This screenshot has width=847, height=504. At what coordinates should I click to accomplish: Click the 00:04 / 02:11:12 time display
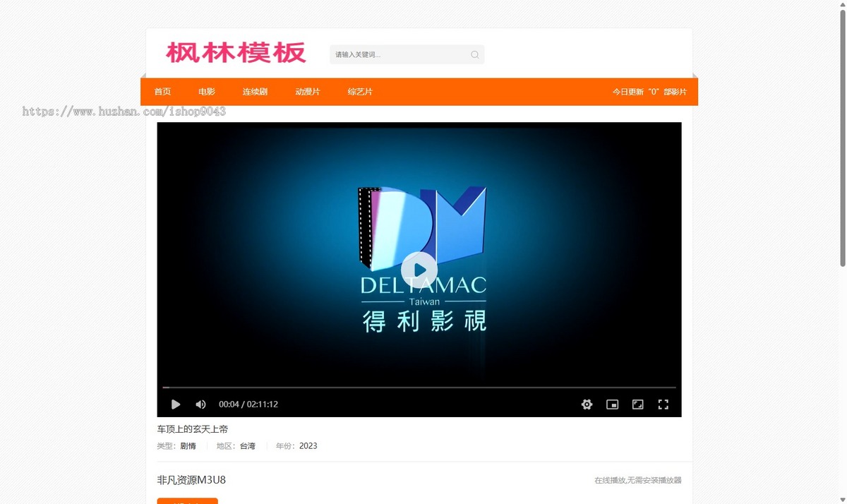click(248, 404)
